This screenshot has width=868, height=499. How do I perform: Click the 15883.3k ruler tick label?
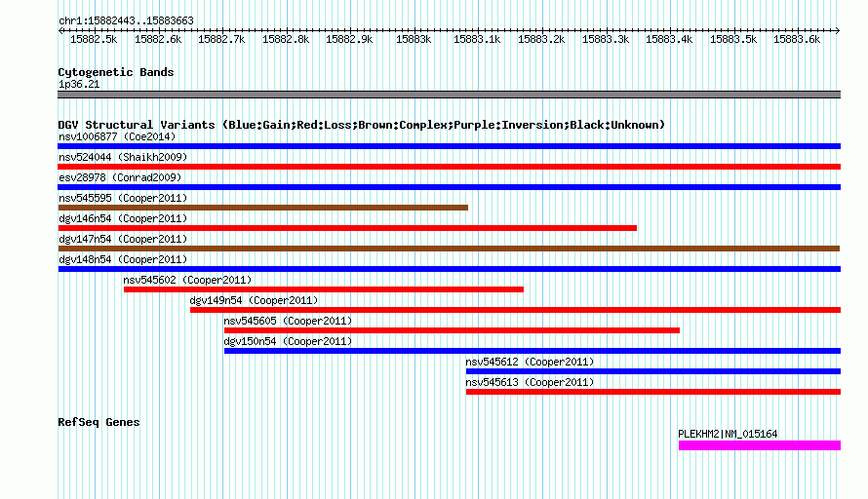[x=606, y=39]
